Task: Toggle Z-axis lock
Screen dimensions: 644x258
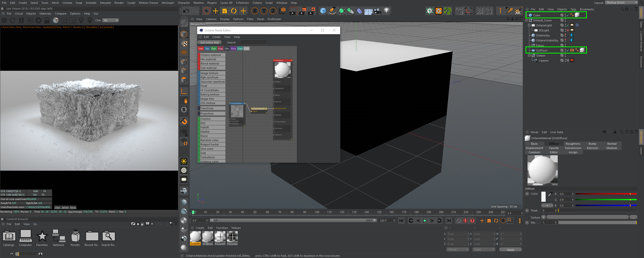Action: 273,11
